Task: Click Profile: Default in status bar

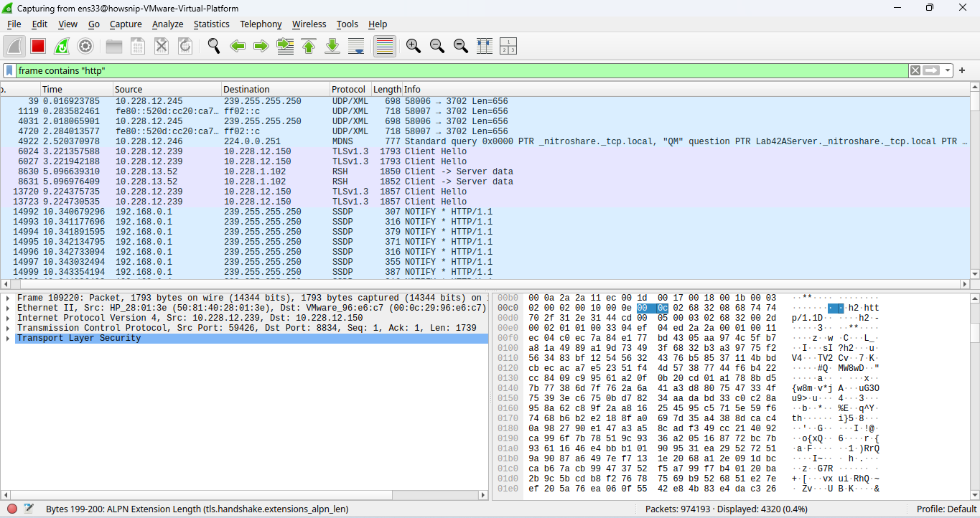Action: 946,509
